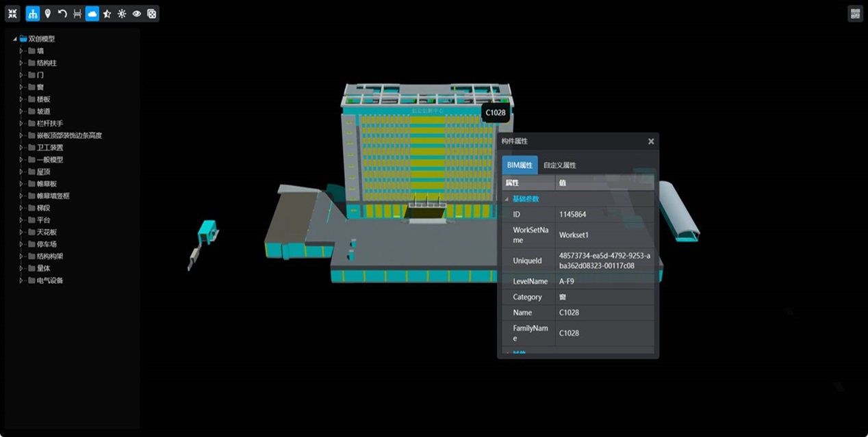868x437 pixels.
Task: Select the BIM属性 tab
Action: 520,165
